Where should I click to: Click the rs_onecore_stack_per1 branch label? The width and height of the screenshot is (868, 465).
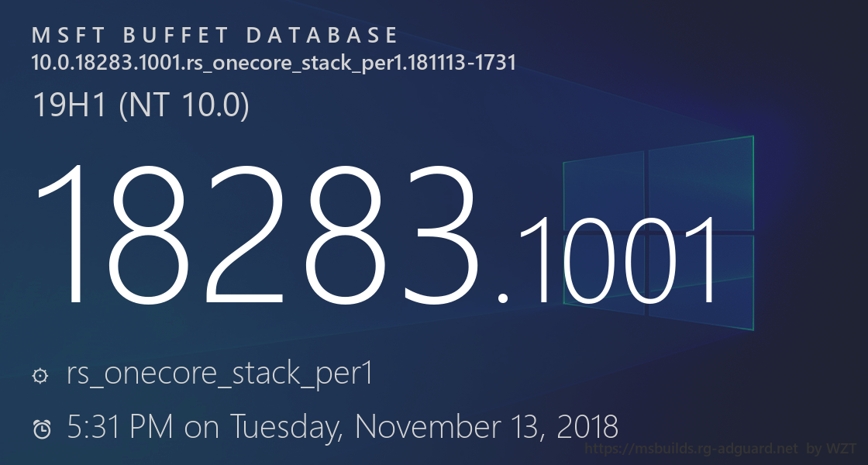click(221, 374)
